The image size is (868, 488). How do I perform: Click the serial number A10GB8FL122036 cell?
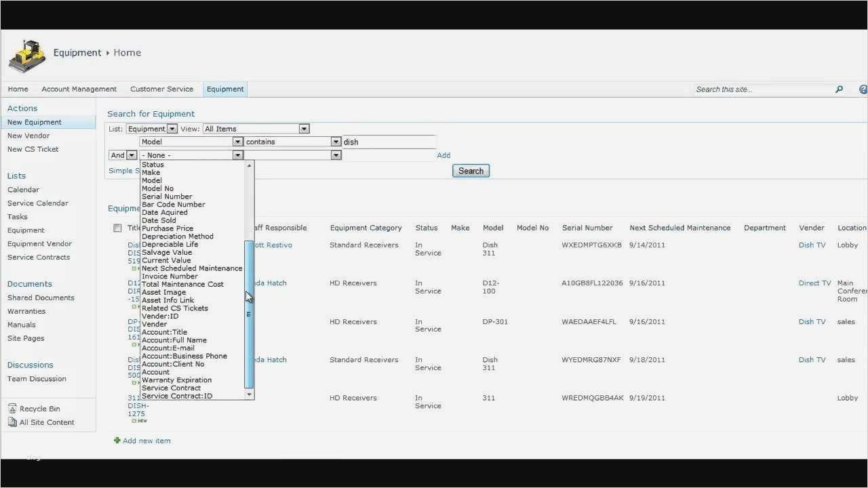point(592,283)
